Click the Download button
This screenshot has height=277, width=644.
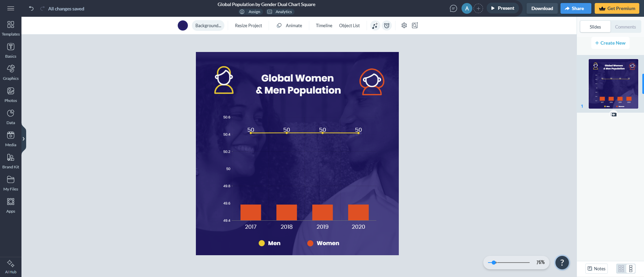pyautogui.click(x=542, y=8)
